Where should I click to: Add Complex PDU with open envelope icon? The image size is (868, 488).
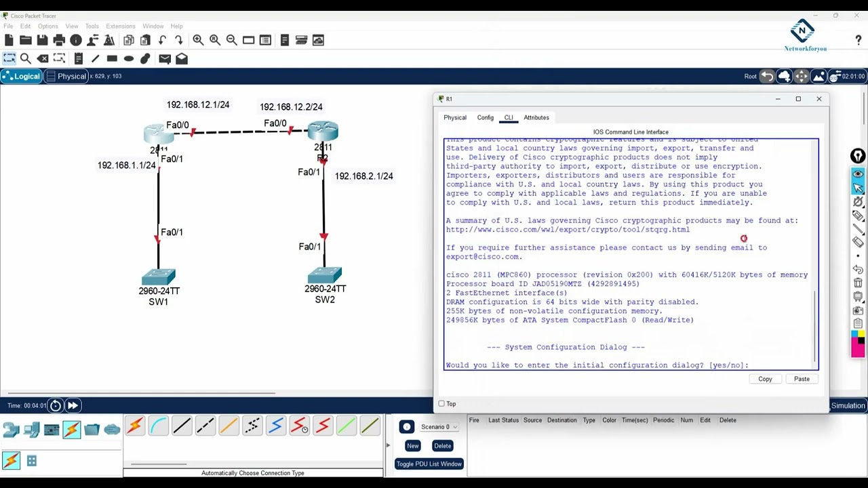[x=182, y=59]
